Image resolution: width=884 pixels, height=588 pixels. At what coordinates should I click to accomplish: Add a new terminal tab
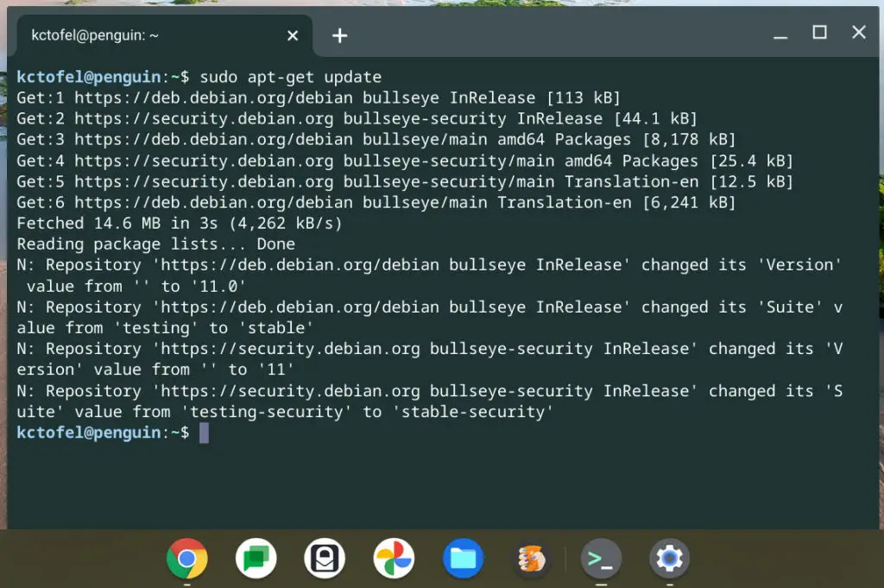[339, 35]
